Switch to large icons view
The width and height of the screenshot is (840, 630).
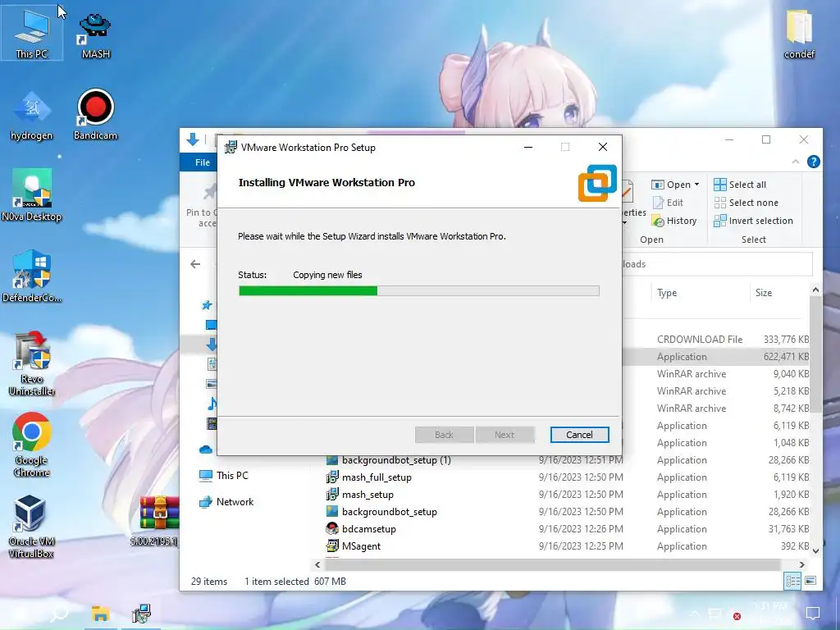(810, 582)
